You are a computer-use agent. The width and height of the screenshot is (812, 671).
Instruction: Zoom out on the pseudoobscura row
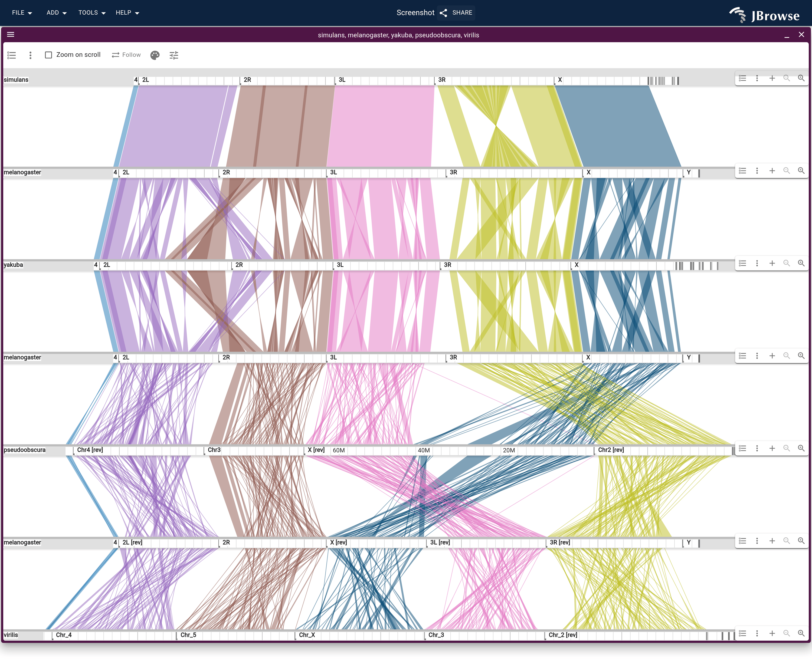[787, 448]
